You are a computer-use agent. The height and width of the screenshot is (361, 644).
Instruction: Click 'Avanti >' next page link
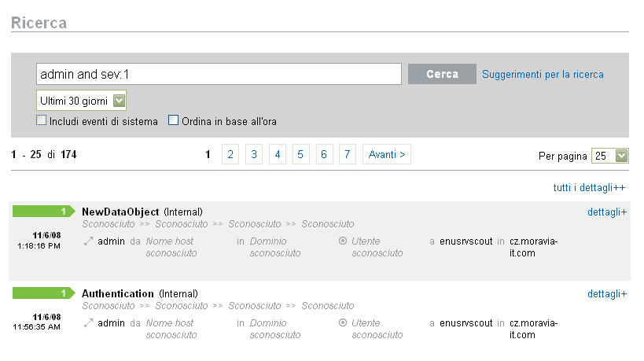[x=387, y=155]
